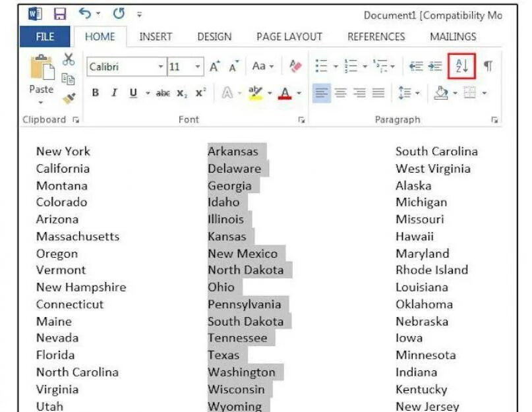Clear all formatting with eraser icon
The image size is (532, 412).
(295, 66)
